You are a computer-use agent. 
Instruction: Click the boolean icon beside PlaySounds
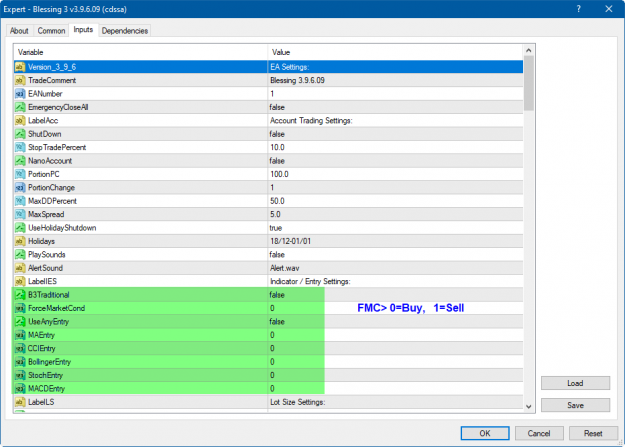[20, 254]
